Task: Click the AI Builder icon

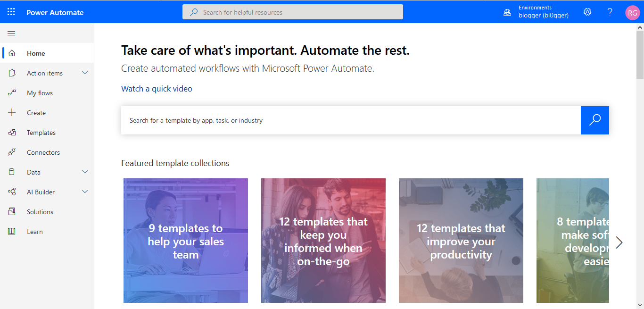Action: (x=12, y=192)
